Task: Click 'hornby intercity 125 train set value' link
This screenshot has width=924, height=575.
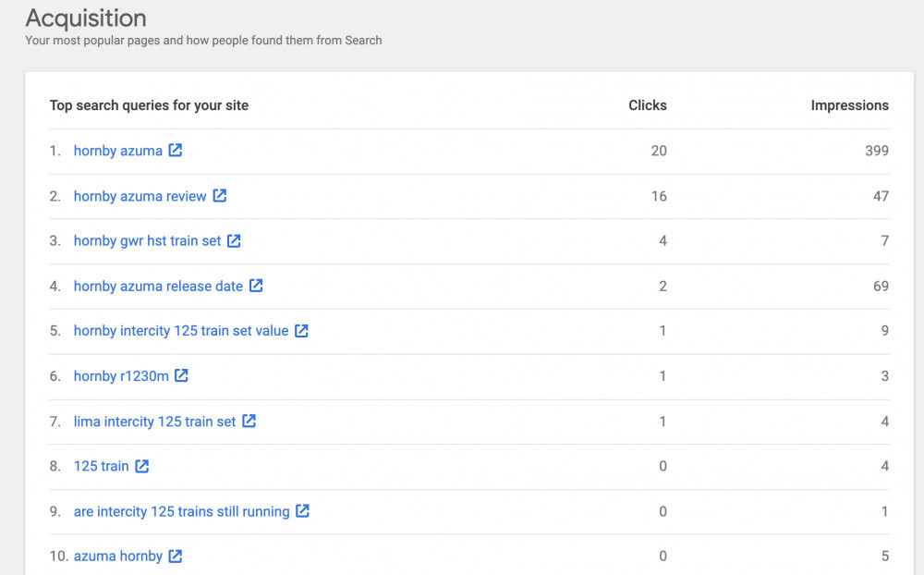Action: pos(181,331)
